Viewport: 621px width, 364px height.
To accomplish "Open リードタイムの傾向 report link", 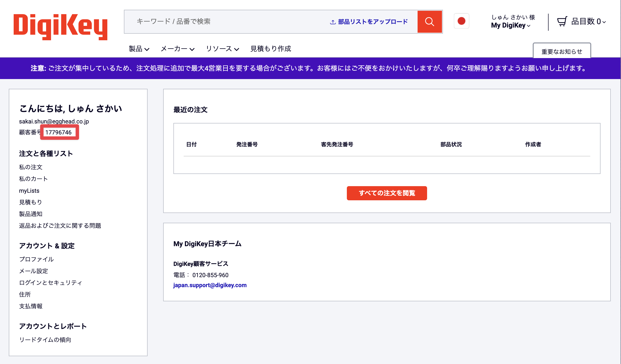I will [45, 340].
